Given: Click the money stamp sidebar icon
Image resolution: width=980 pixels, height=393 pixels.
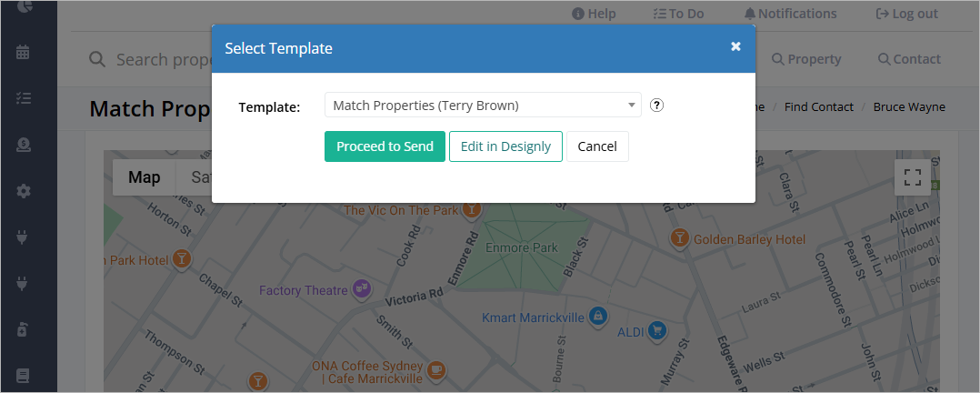Looking at the screenshot, I should pos(23,145).
